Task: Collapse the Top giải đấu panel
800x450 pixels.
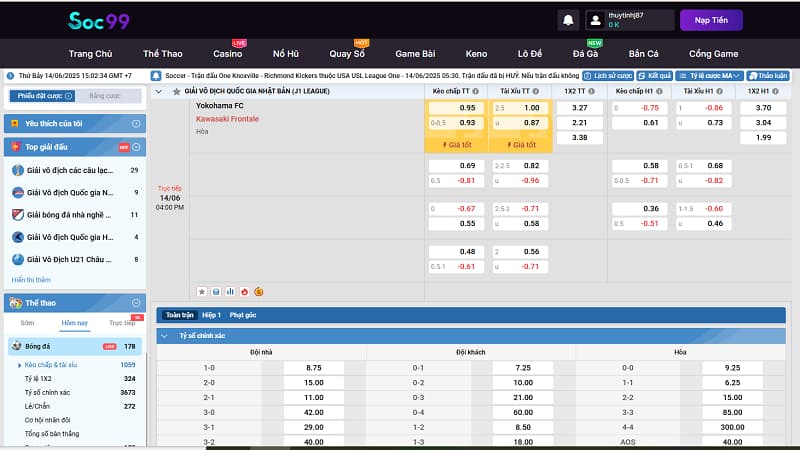Action: (137, 147)
